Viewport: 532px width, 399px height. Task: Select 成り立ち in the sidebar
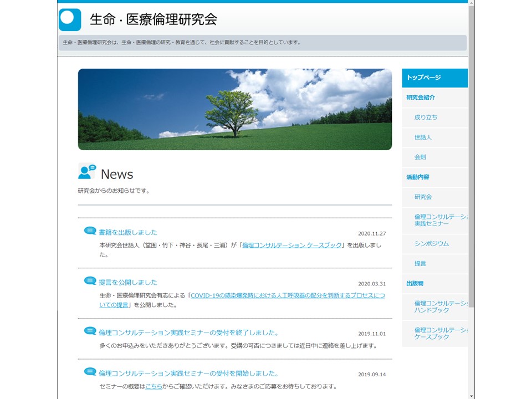(x=426, y=117)
